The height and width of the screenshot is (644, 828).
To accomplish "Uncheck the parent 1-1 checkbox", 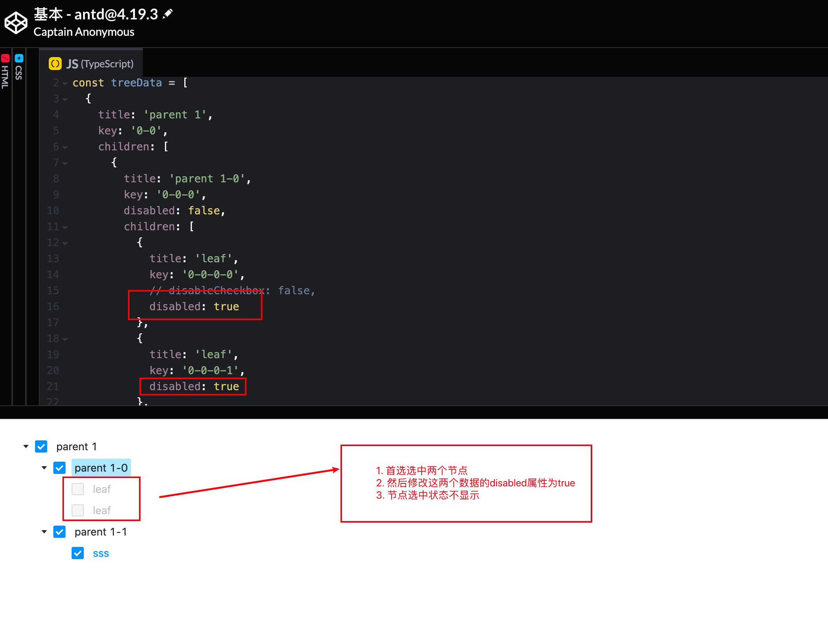I will pos(59,532).
